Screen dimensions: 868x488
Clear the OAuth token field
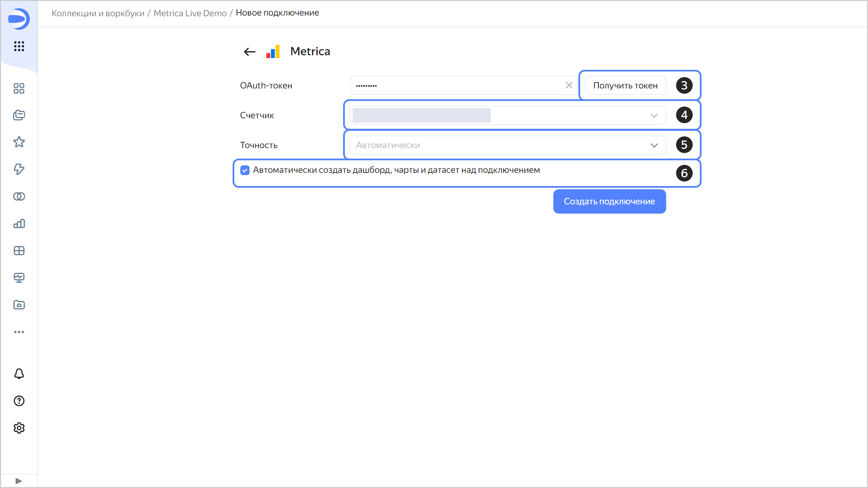569,85
